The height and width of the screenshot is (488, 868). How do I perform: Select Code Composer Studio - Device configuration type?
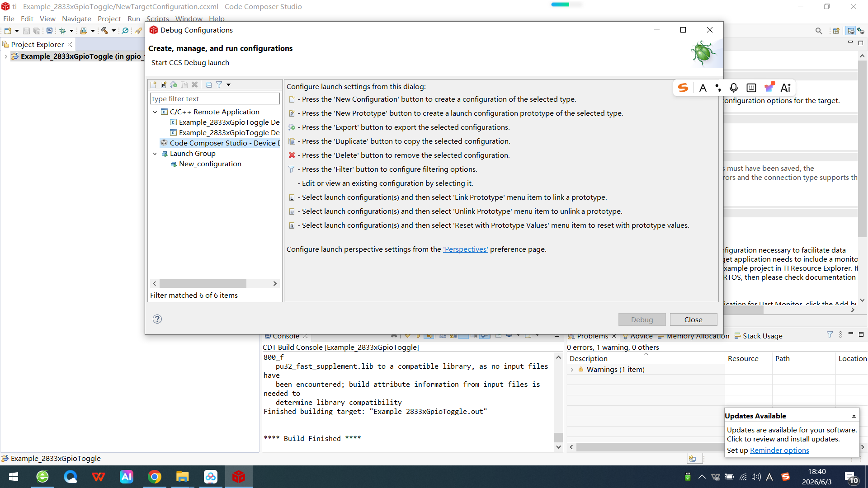pyautogui.click(x=221, y=143)
